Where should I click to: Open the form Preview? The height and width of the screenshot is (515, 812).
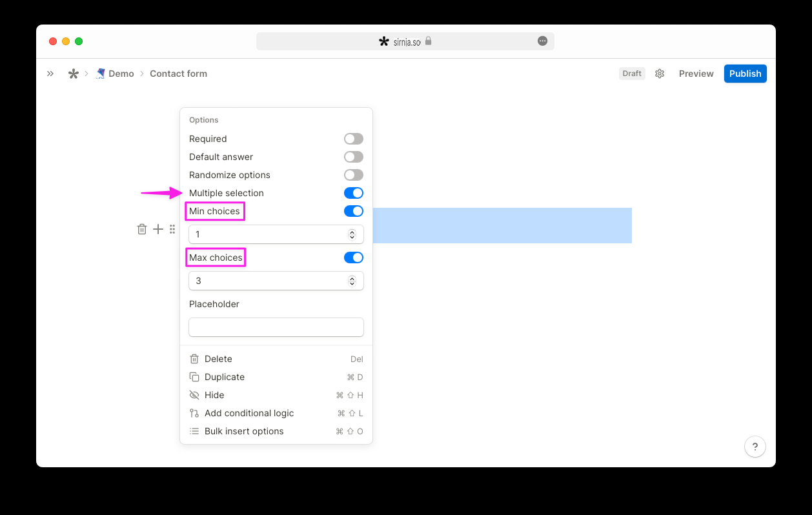coord(696,74)
